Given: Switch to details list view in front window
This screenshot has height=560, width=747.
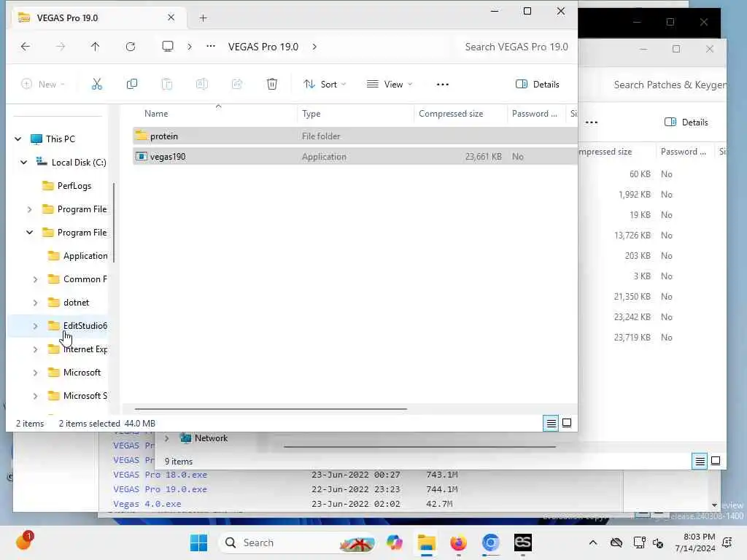Looking at the screenshot, I should pyautogui.click(x=551, y=423).
